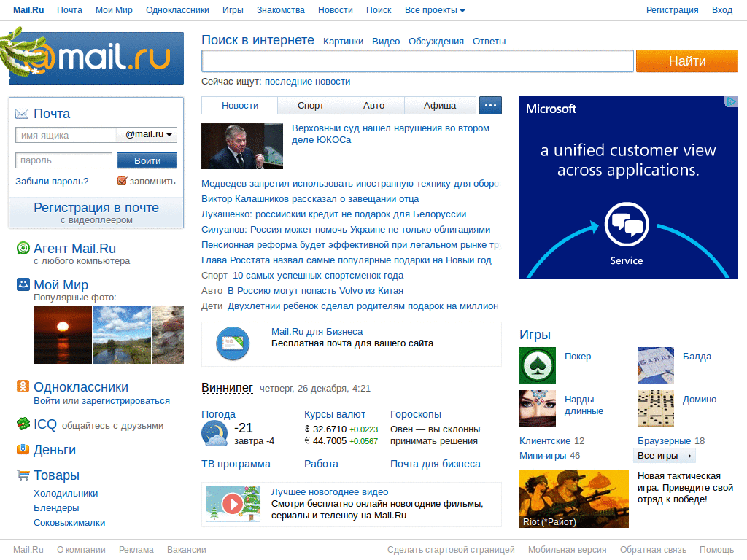Change the city Виннипег
This screenshot has height=560, width=747.
pyautogui.click(x=228, y=388)
